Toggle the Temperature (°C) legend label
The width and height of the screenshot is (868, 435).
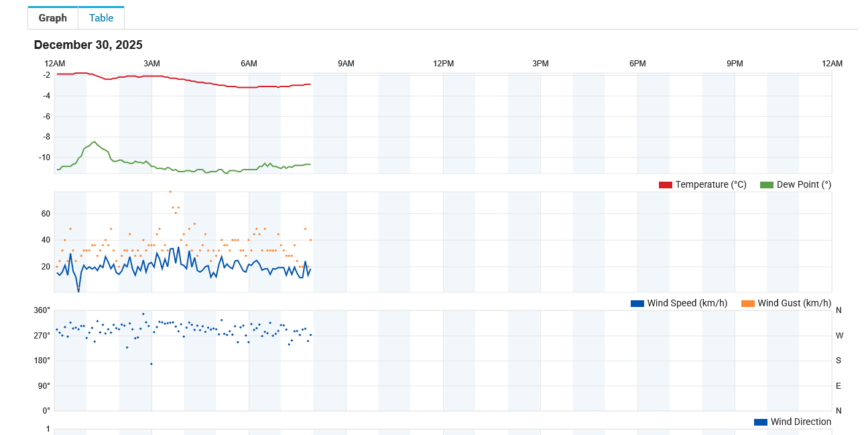[x=710, y=185]
